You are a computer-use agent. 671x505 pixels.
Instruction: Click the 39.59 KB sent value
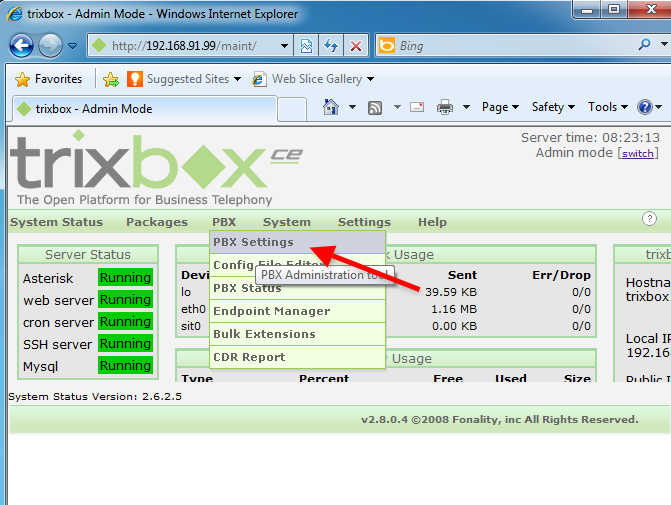tap(451, 292)
